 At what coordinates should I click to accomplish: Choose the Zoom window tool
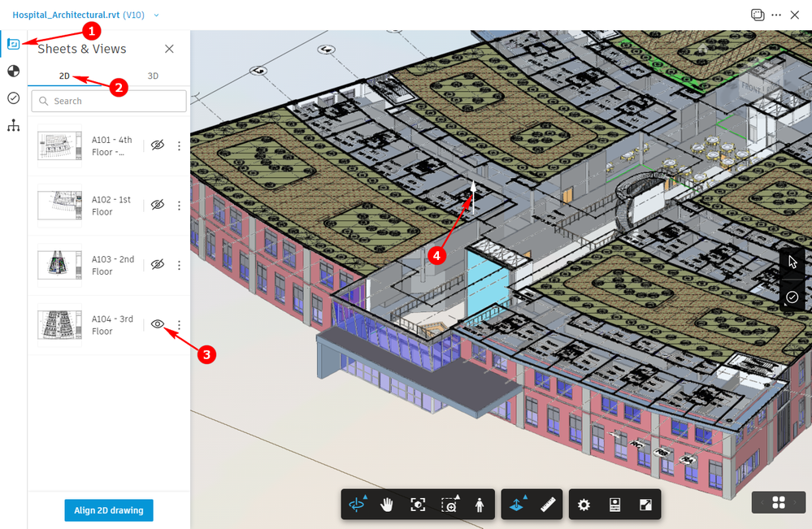point(449,505)
